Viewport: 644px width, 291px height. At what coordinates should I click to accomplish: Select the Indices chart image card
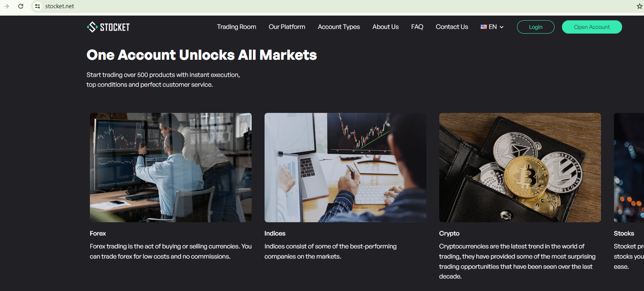(x=345, y=168)
